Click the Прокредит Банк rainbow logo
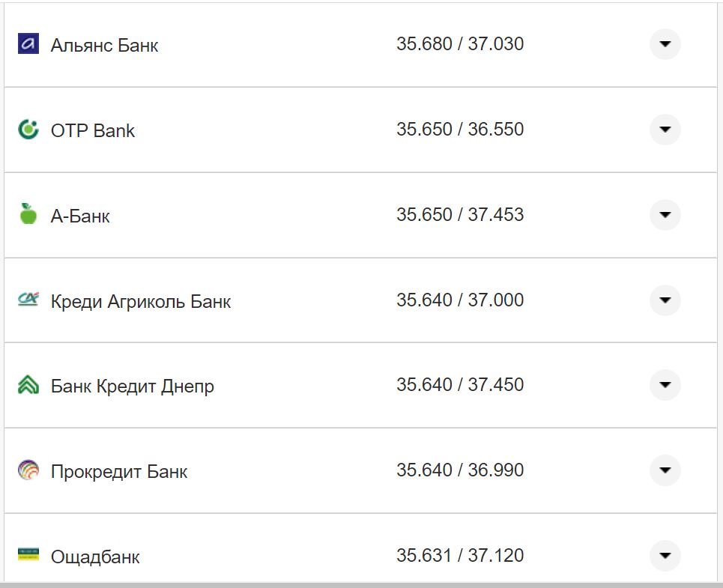Screen dimensions: 723x588 pos(27,470)
